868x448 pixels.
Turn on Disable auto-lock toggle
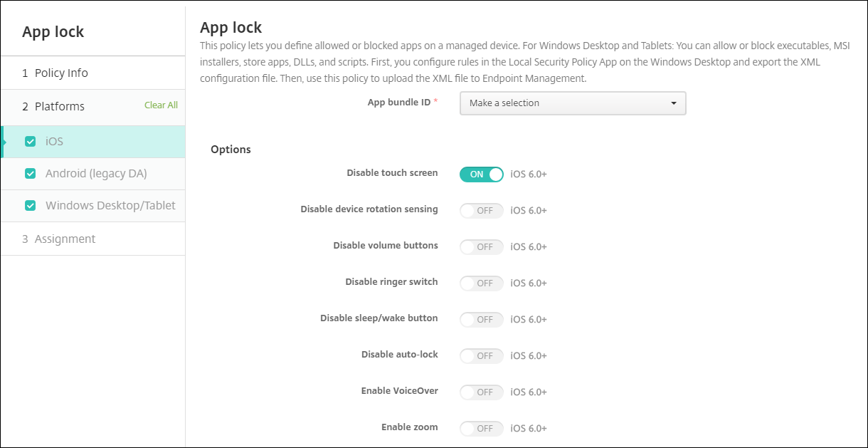click(482, 355)
